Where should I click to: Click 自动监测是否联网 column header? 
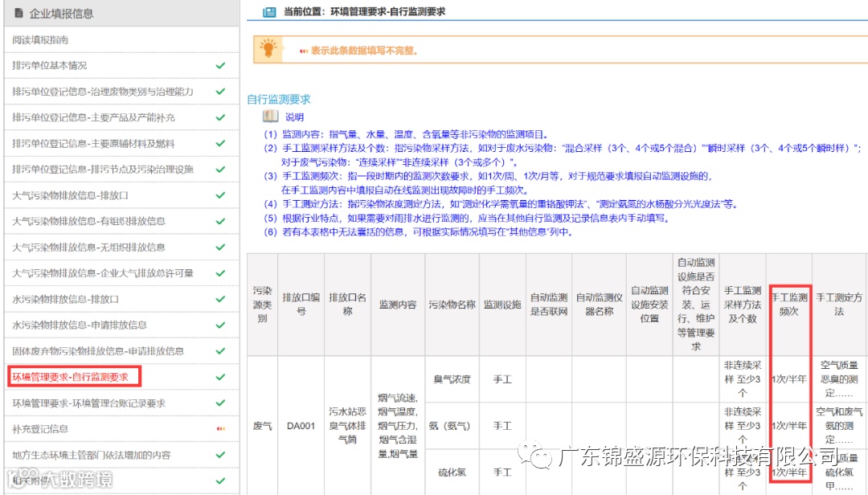549,305
